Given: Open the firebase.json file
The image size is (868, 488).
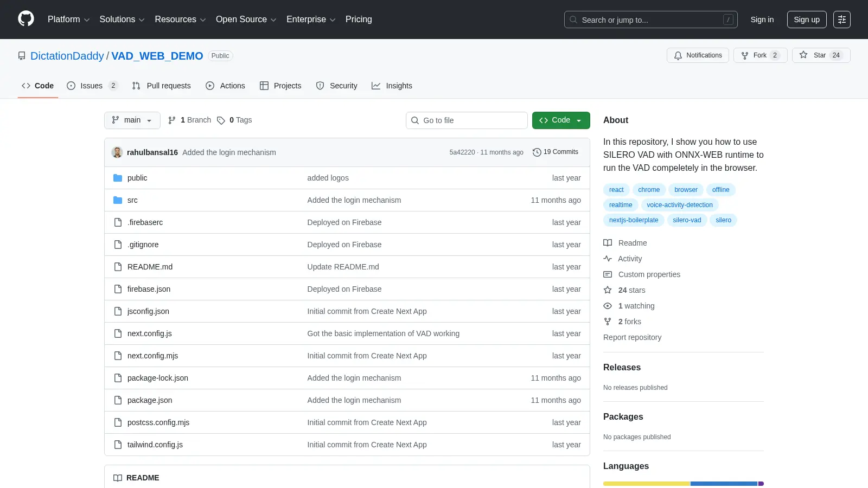Looking at the screenshot, I should (149, 289).
